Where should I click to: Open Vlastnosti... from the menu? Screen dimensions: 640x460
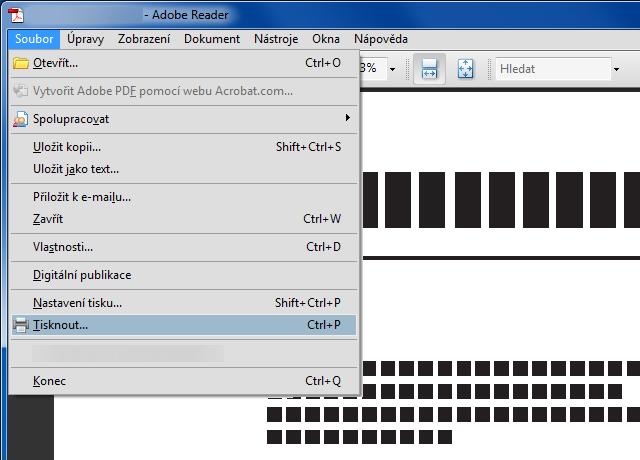point(184,247)
